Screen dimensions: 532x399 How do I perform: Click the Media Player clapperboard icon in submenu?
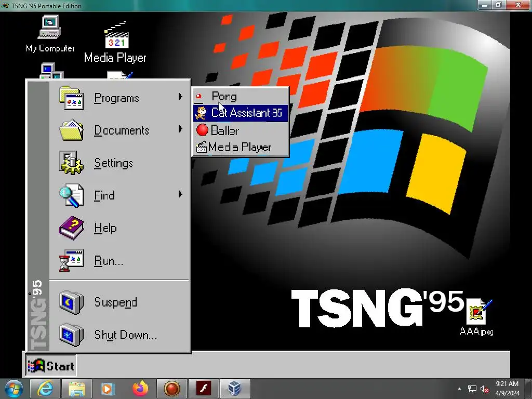(x=202, y=147)
